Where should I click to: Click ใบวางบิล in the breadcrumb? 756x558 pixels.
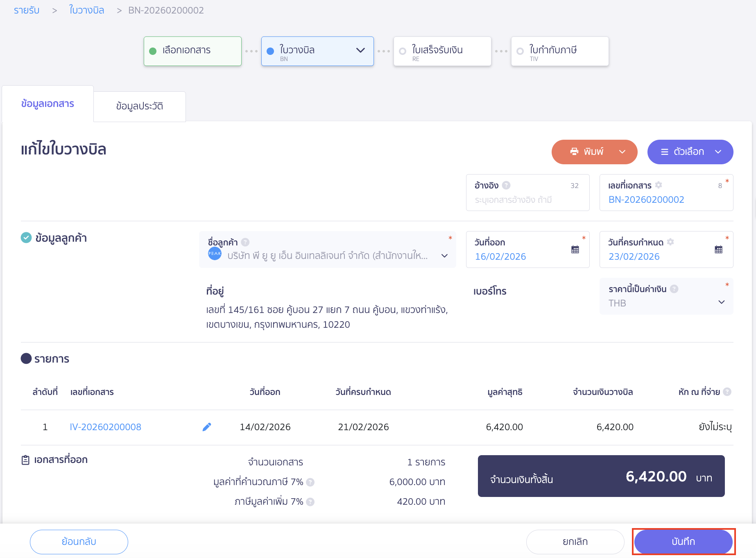click(x=86, y=10)
